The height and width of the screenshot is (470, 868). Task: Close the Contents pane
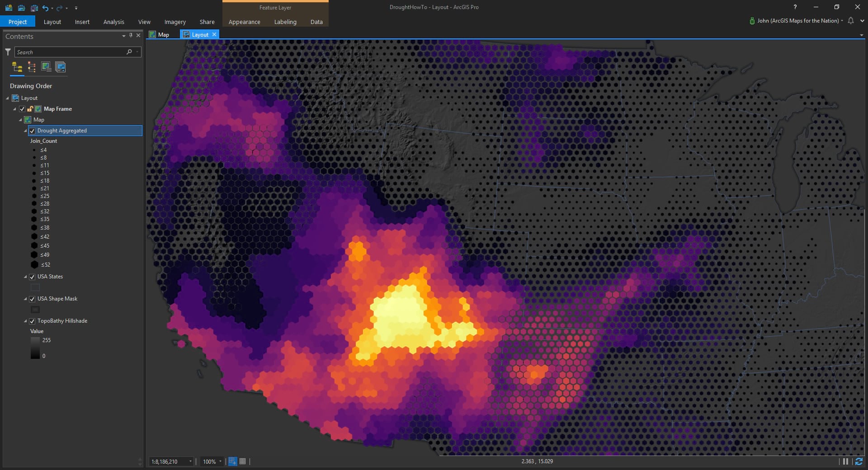click(x=138, y=35)
